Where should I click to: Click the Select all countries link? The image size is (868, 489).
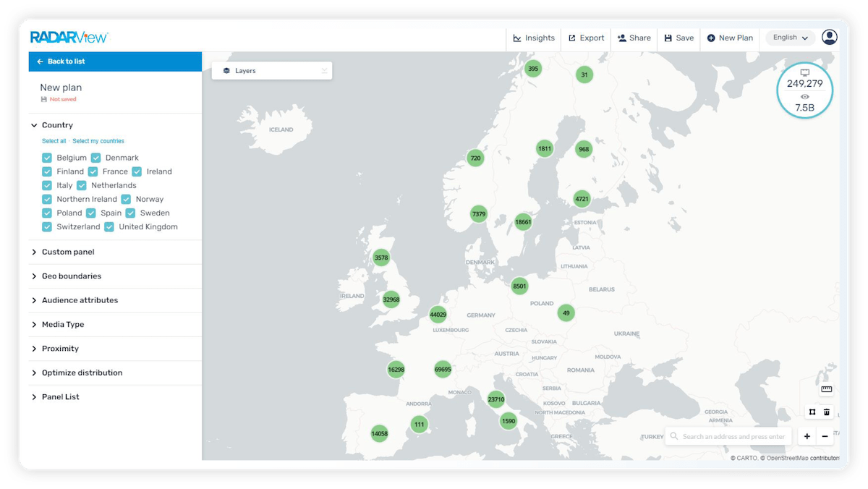(54, 141)
